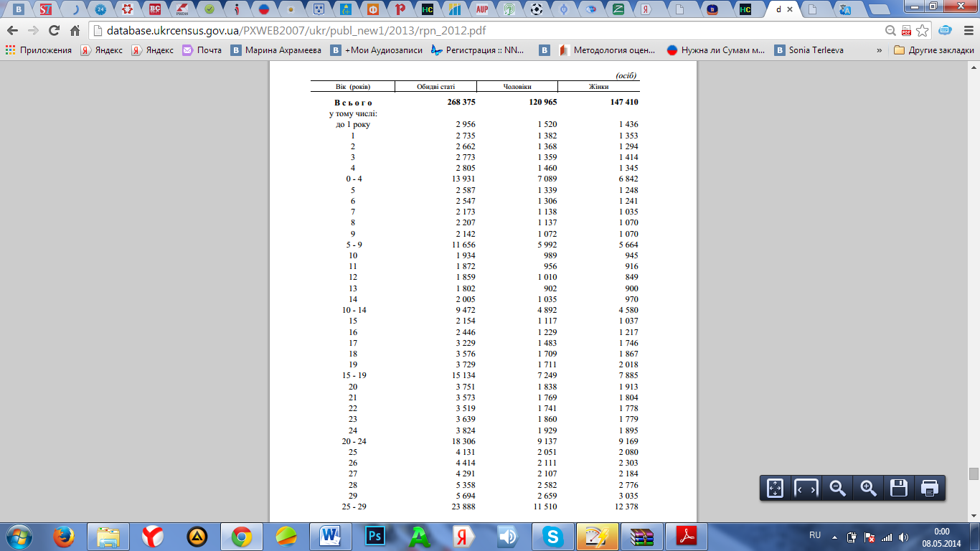Switch to the first VK tab

(18, 9)
